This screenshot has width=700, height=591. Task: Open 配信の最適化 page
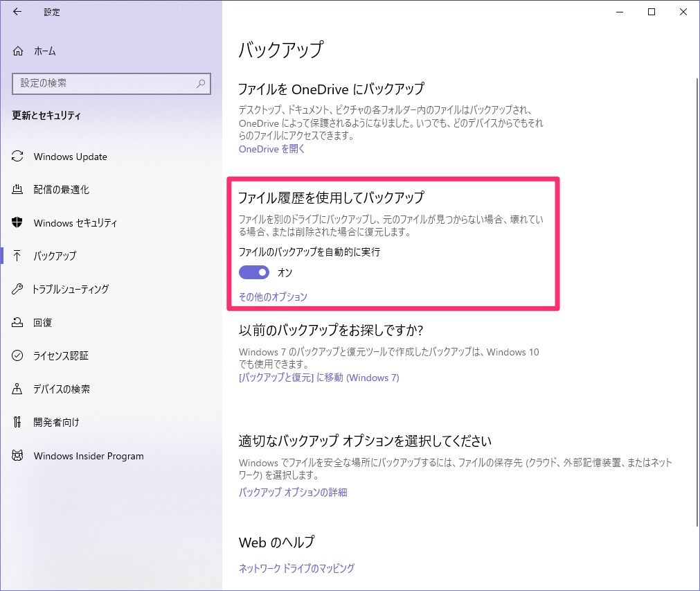[x=61, y=190]
